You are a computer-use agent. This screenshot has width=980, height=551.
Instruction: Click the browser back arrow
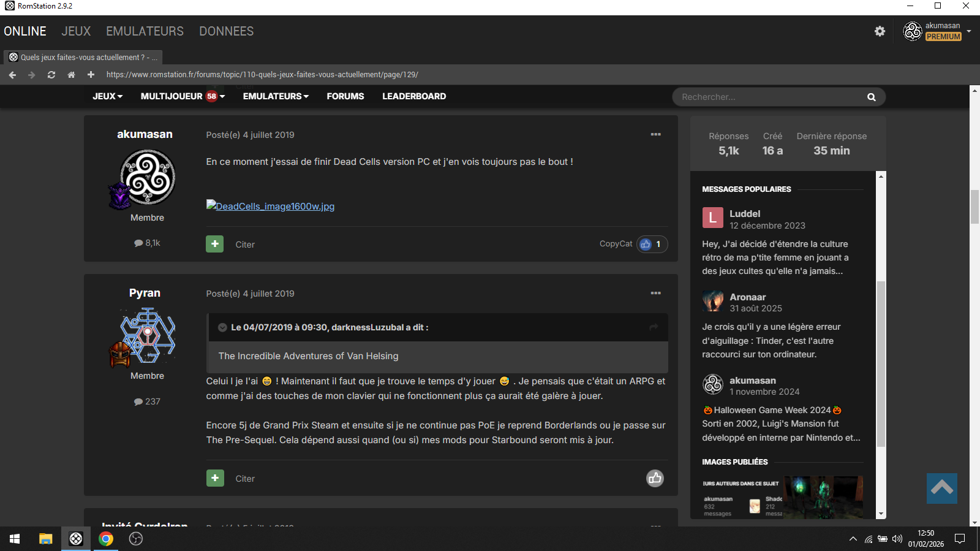point(12,75)
